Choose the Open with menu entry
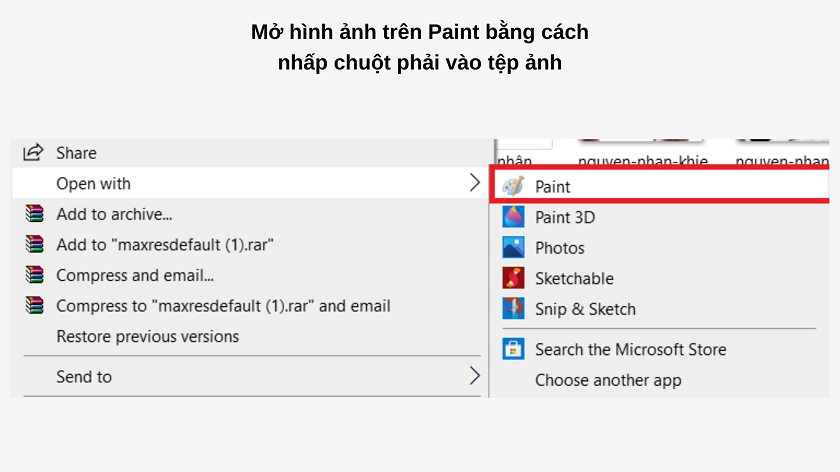Viewport: 840px width, 472px height. 250,183
